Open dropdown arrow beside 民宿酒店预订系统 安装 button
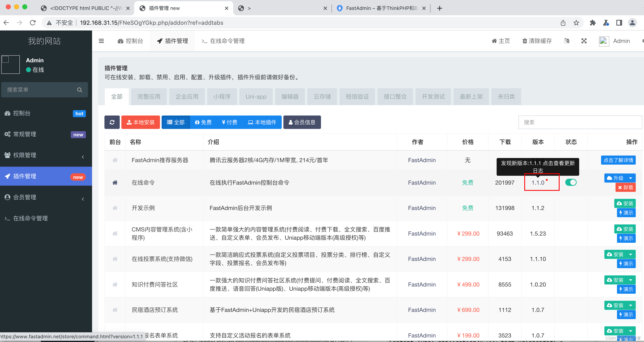 631,305
